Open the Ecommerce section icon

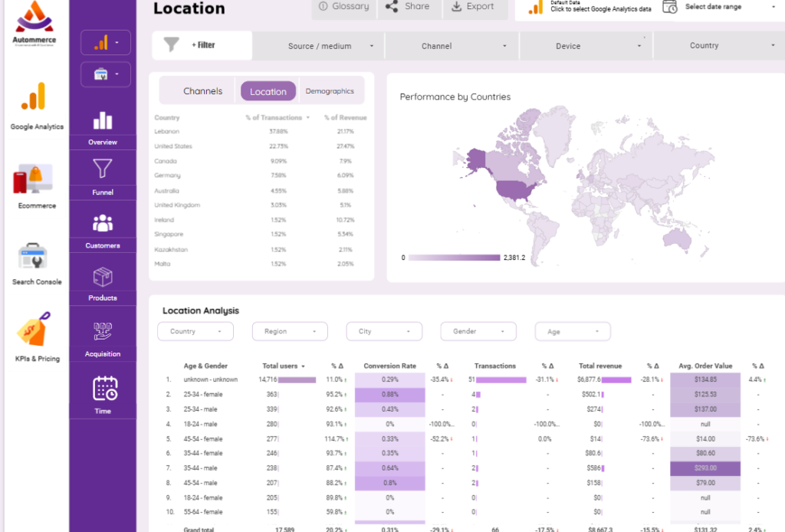tap(33, 179)
